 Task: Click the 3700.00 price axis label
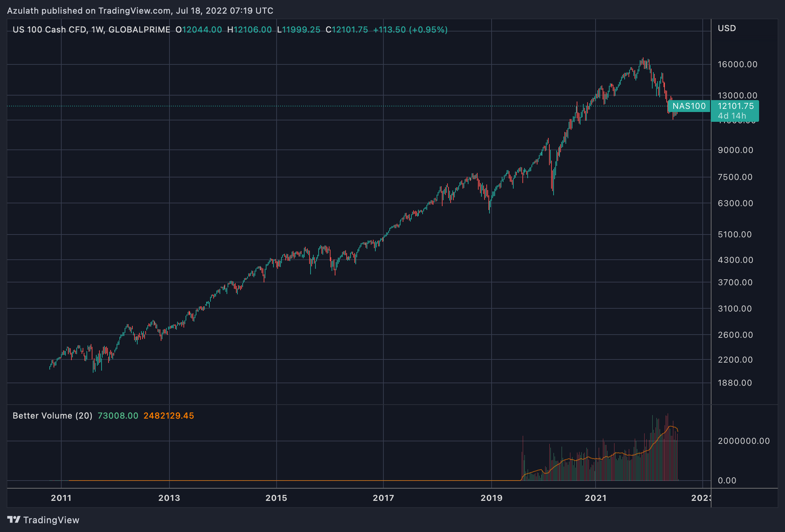click(735, 282)
